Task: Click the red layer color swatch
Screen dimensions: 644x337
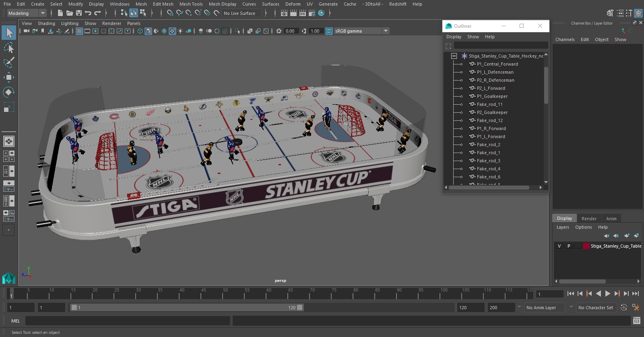Action: [x=586, y=246]
